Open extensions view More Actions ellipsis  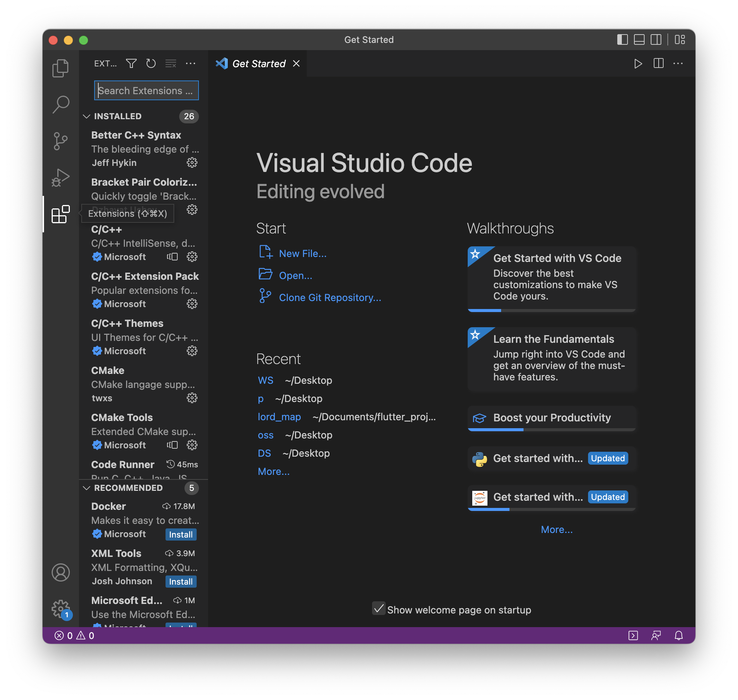point(191,63)
